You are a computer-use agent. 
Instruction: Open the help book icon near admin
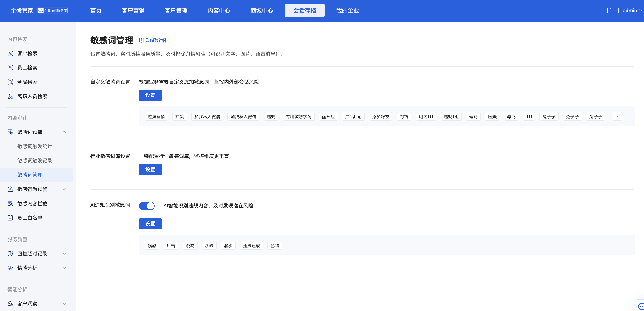click(x=610, y=11)
